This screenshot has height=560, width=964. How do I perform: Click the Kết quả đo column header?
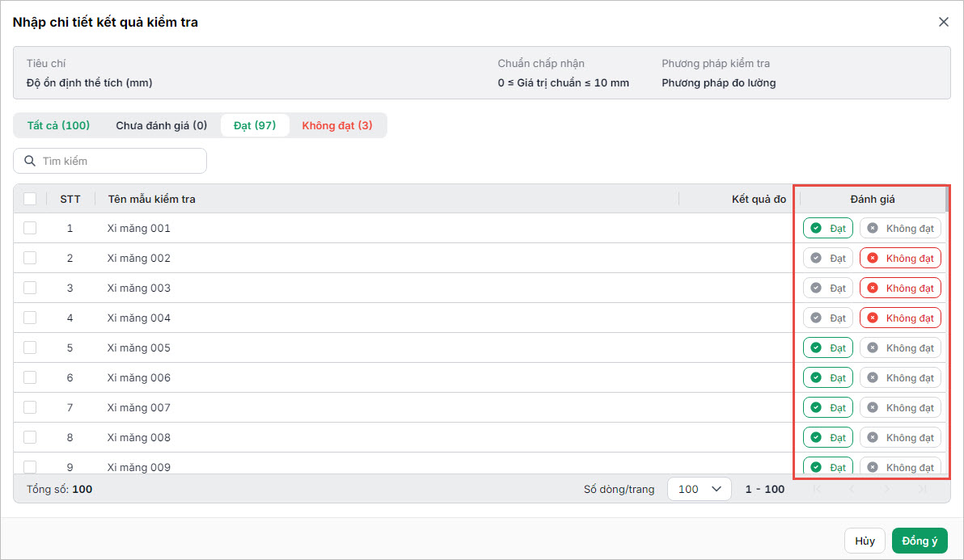pos(759,199)
